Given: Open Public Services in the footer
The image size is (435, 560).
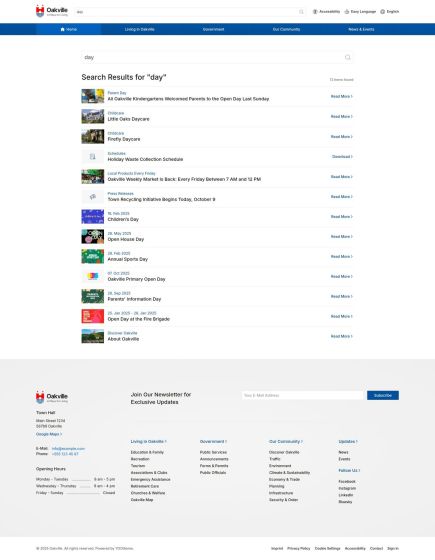Looking at the screenshot, I should pyautogui.click(x=213, y=452).
